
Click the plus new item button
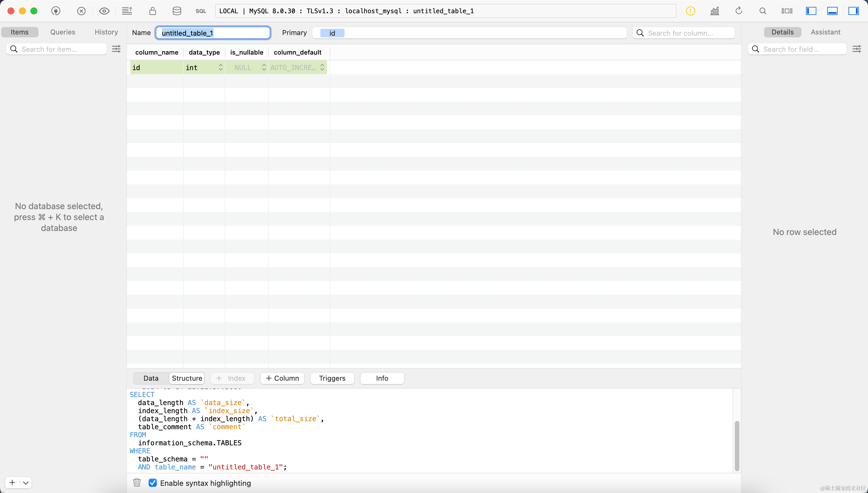click(x=12, y=482)
